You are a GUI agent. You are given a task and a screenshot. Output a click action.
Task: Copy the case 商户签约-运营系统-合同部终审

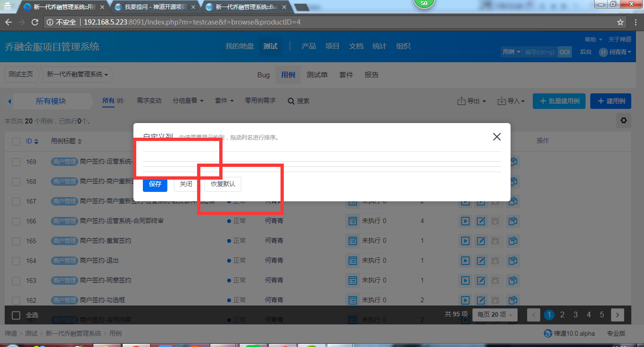(x=512, y=221)
